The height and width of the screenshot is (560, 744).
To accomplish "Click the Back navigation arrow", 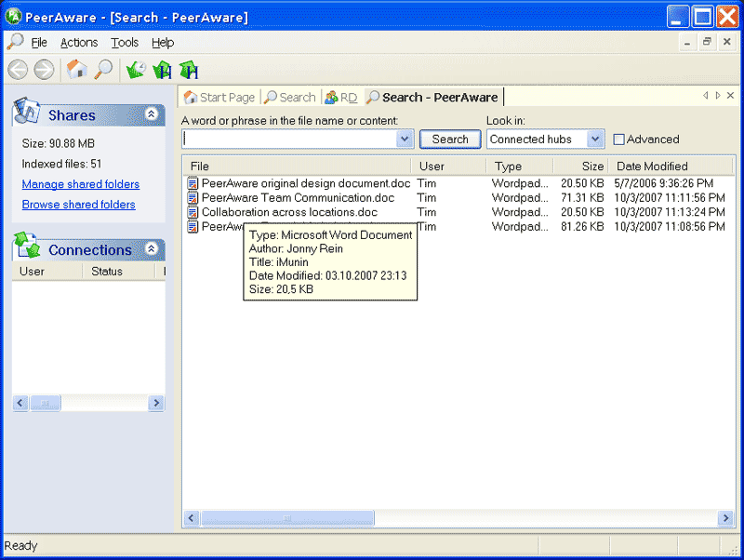I will [x=18, y=70].
